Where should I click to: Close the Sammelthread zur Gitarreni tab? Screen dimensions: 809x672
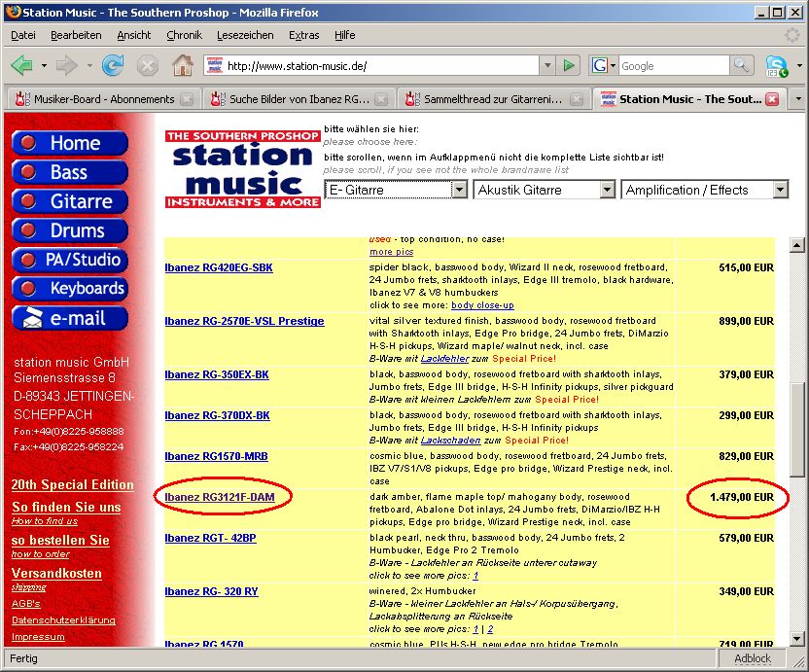coord(576,99)
